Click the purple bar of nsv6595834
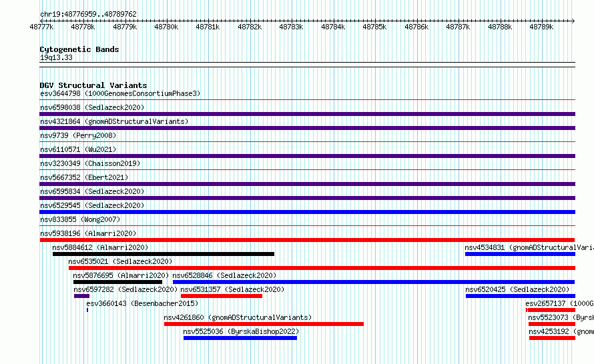The width and height of the screenshot is (594, 364). (x=307, y=198)
